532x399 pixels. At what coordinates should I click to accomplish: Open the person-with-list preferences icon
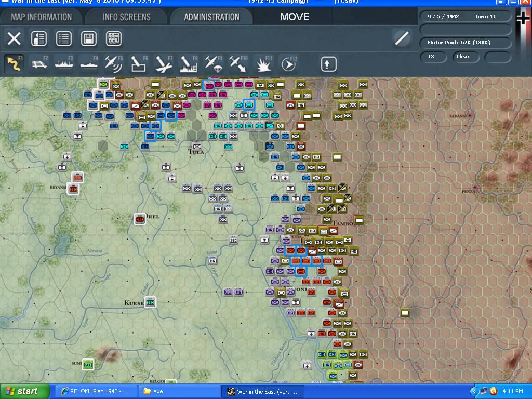click(x=38, y=38)
